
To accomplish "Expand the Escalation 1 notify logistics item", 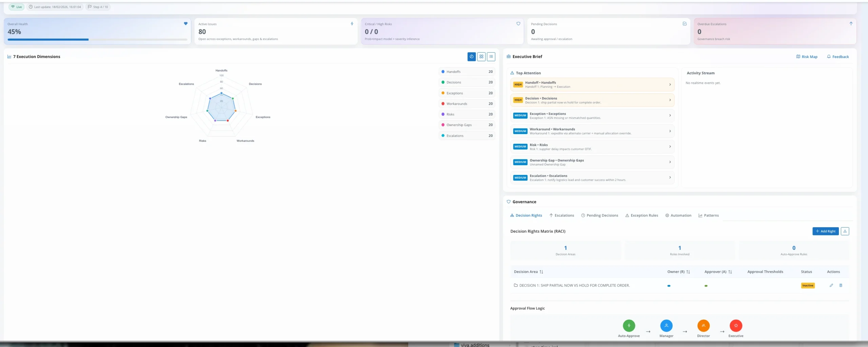I will point(592,178).
